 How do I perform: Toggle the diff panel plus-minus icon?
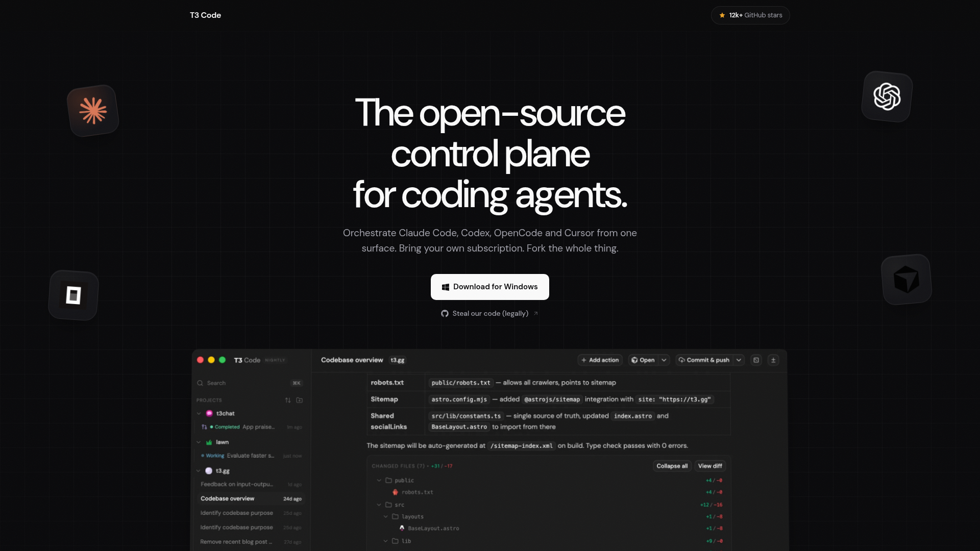click(773, 360)
